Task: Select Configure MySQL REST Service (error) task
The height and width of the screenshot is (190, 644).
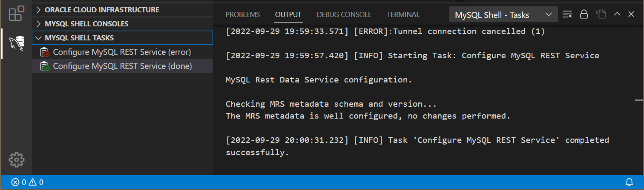Action: tap(122, 52)
